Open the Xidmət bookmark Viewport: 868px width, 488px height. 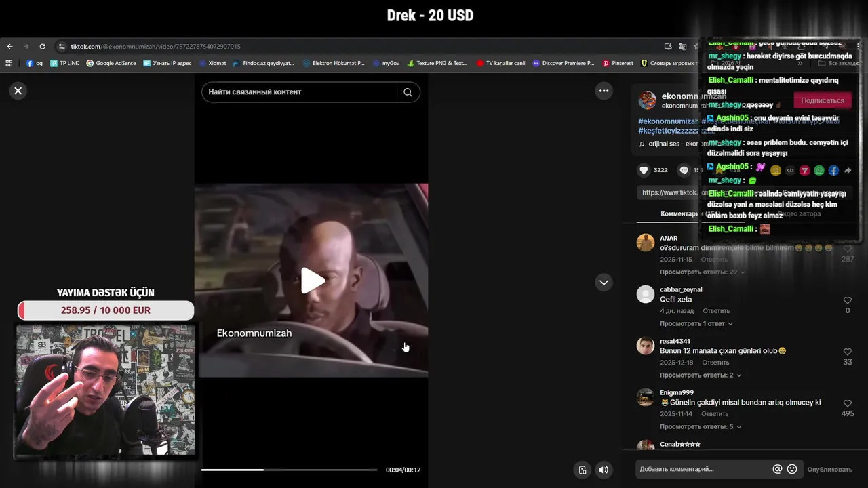(213, 63)
